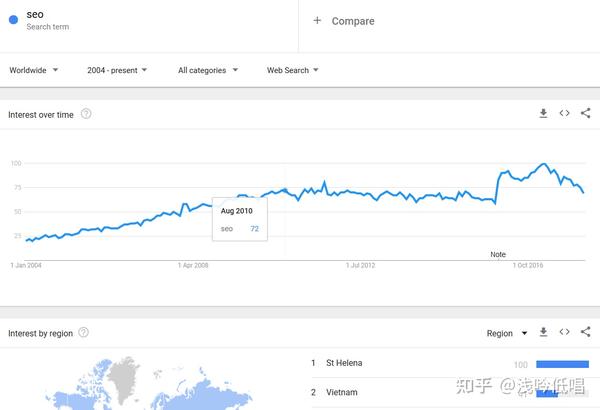Screen dimensions: 600x410
Task: Open help icon beside Interest over time
Action: coord(86,114)
